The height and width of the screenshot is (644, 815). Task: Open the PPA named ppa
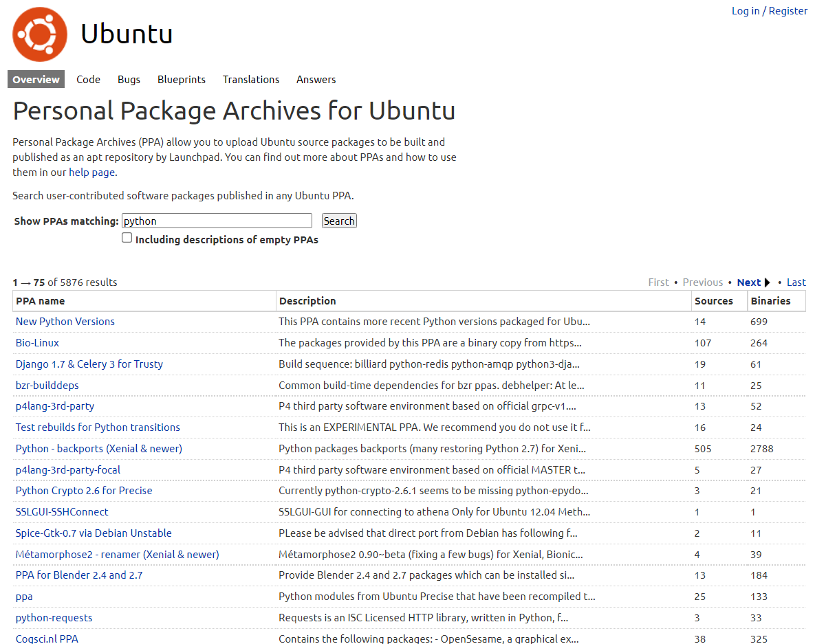(x=24, y=597)
